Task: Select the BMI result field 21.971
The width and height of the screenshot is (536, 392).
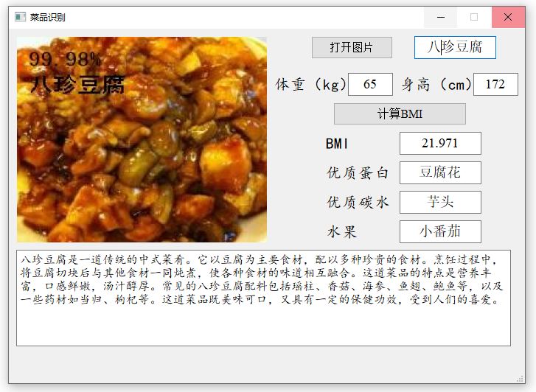Action: coord(440,143)
